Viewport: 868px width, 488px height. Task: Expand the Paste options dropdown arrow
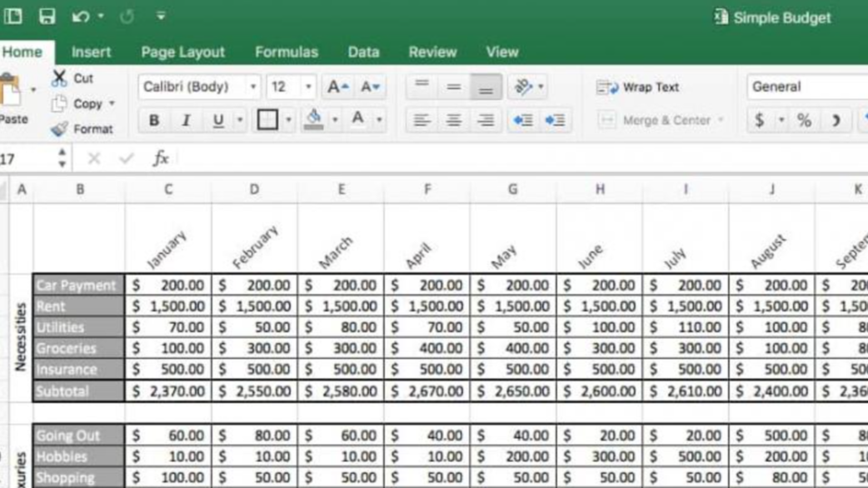(x=33, y=90)
